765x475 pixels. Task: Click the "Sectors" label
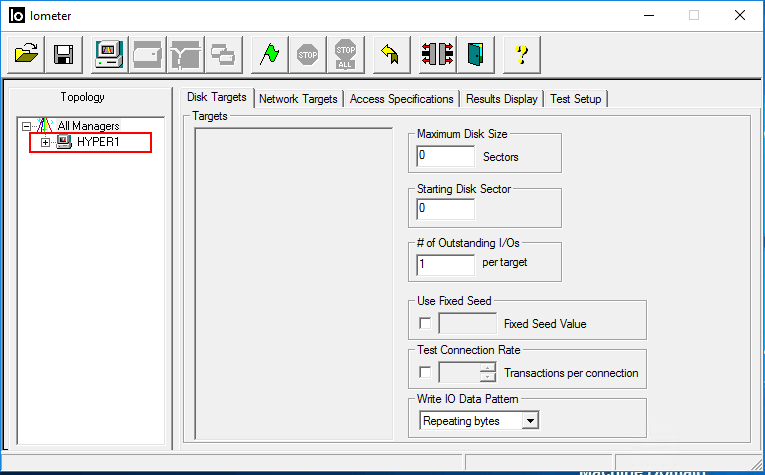(x=501, y=157)
